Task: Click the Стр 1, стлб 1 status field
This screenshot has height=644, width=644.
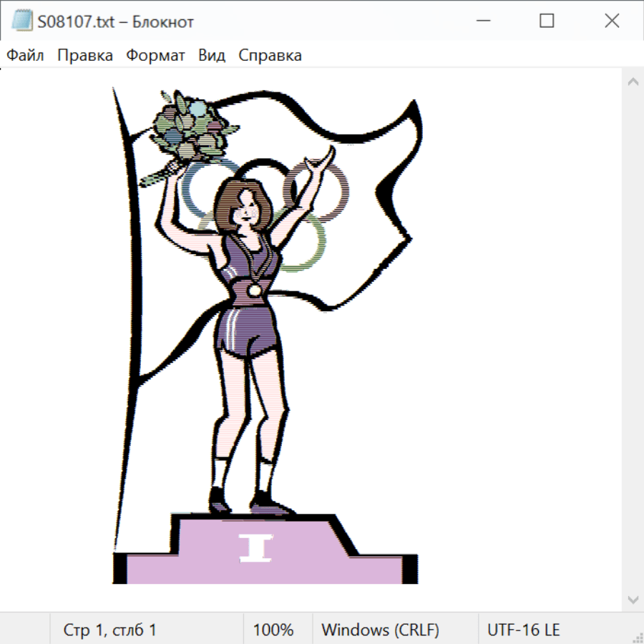Action: (110, 630)
